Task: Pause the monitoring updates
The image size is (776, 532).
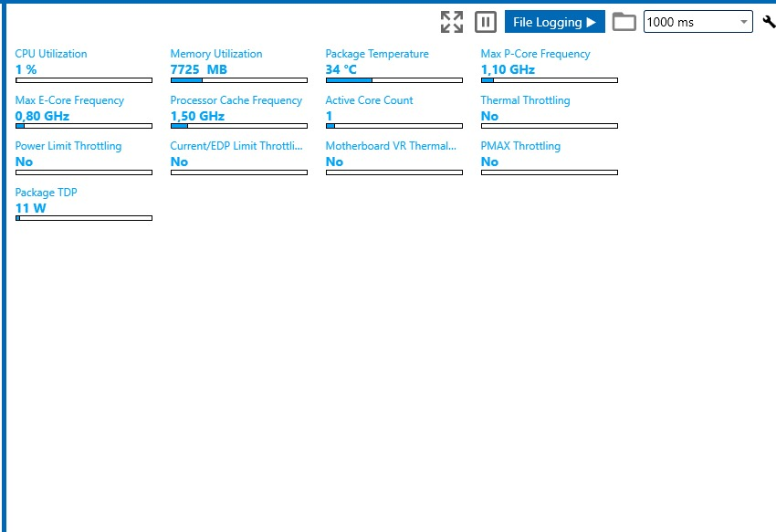Action: [486, 22]
